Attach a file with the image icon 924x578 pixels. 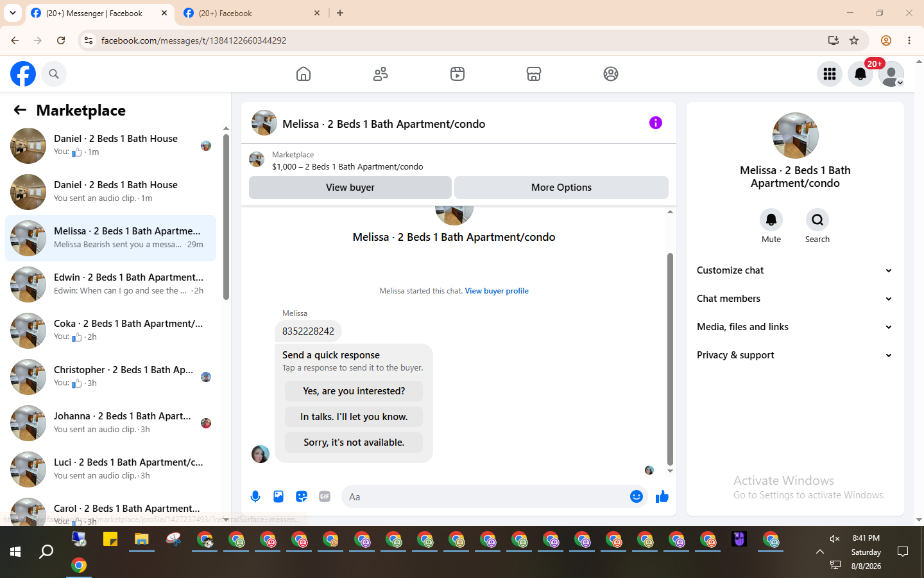(x=278, y=496)
